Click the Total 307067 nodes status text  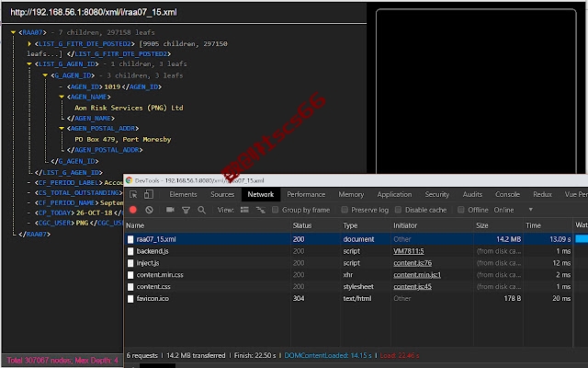pyautogui.click(x=62, y=361)
